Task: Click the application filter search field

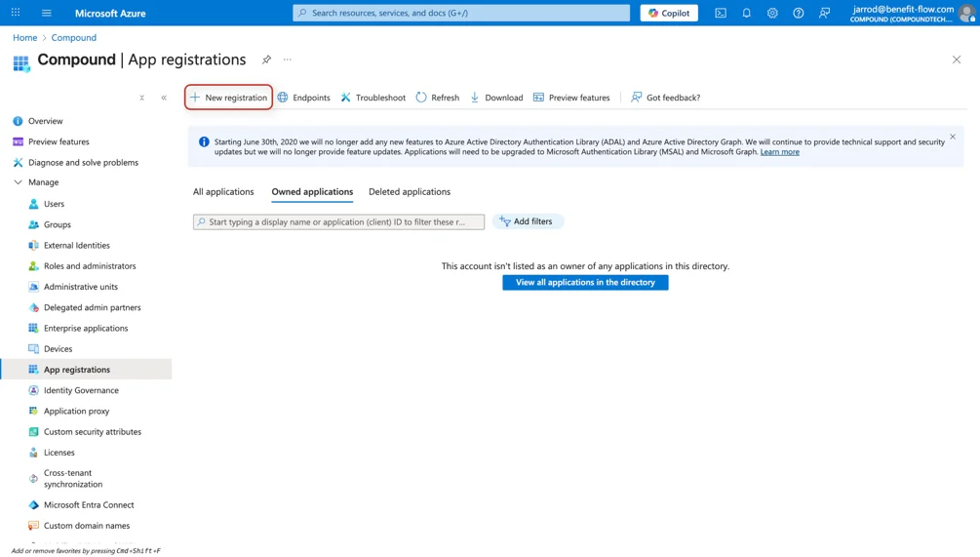Action: point(338,222)
